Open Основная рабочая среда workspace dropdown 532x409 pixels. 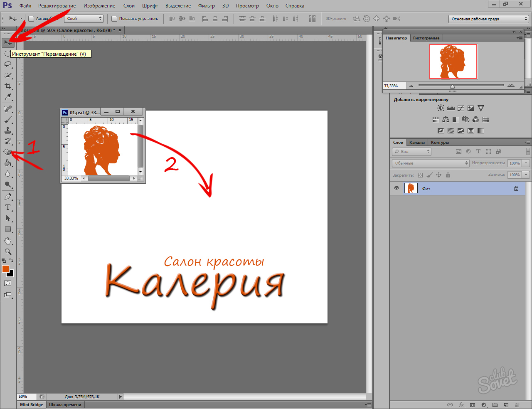tap(488, 19)
